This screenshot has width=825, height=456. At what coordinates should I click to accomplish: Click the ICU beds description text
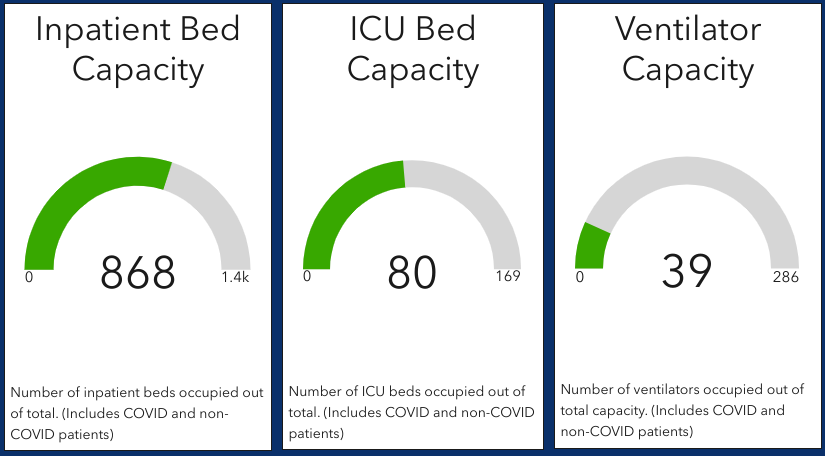tap(410, 412)
